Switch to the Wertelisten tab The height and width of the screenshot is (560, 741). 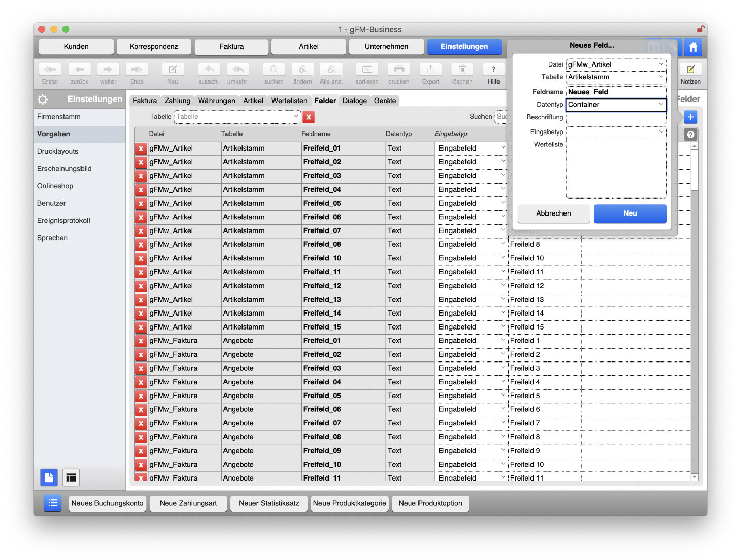point(289,101)
